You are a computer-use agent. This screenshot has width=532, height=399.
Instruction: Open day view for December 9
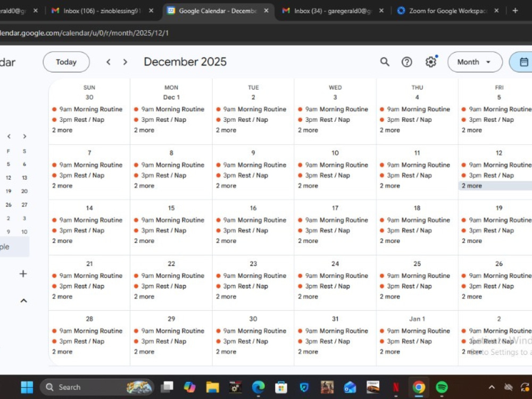pos(253,153)
